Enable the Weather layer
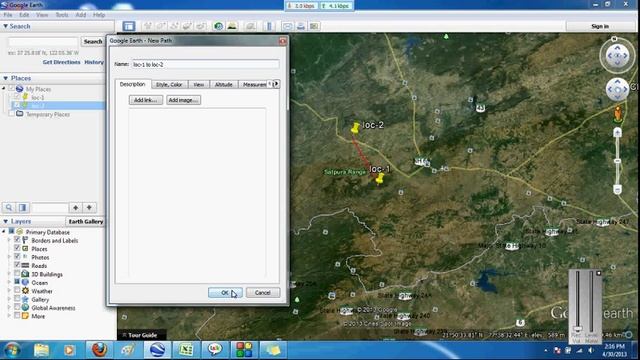The height and width of the screenshot is (360, 640). click(x=17, y=291)
